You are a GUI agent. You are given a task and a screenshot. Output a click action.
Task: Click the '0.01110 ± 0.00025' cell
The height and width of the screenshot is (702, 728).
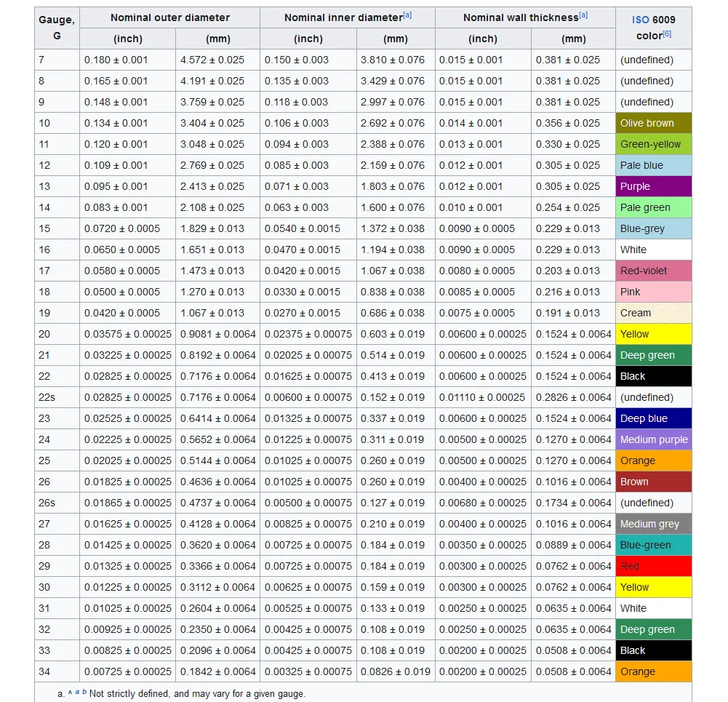(484, 397)
